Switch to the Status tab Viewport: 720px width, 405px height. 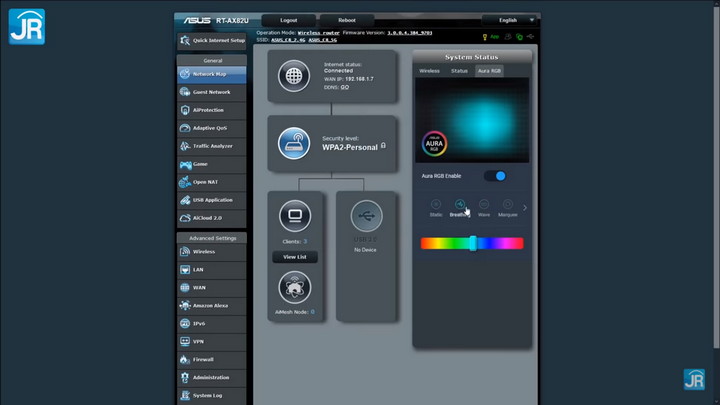(x=459, y=71)
